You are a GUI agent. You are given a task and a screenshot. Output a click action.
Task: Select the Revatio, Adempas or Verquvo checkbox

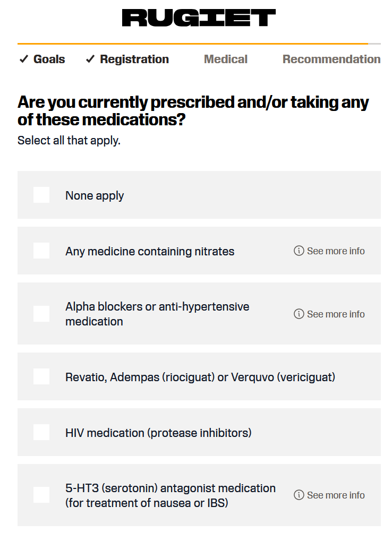pyautogui.click(x=41, y=376)
